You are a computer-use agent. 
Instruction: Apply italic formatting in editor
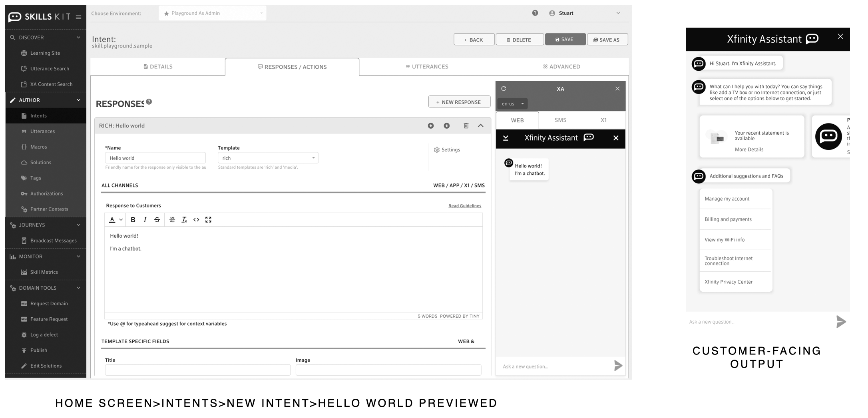click(145, 219)
